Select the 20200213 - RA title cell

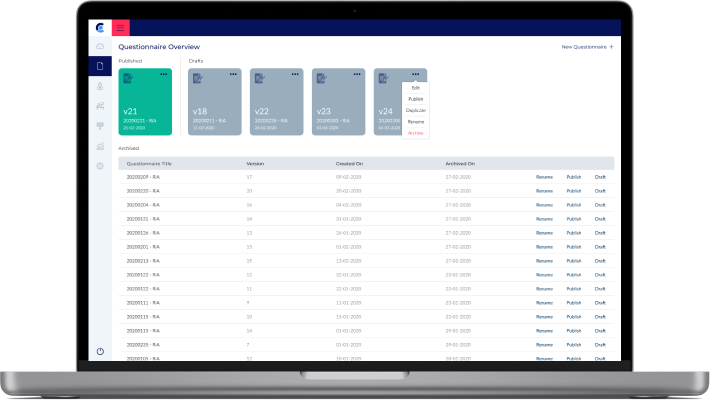[143, 261]
